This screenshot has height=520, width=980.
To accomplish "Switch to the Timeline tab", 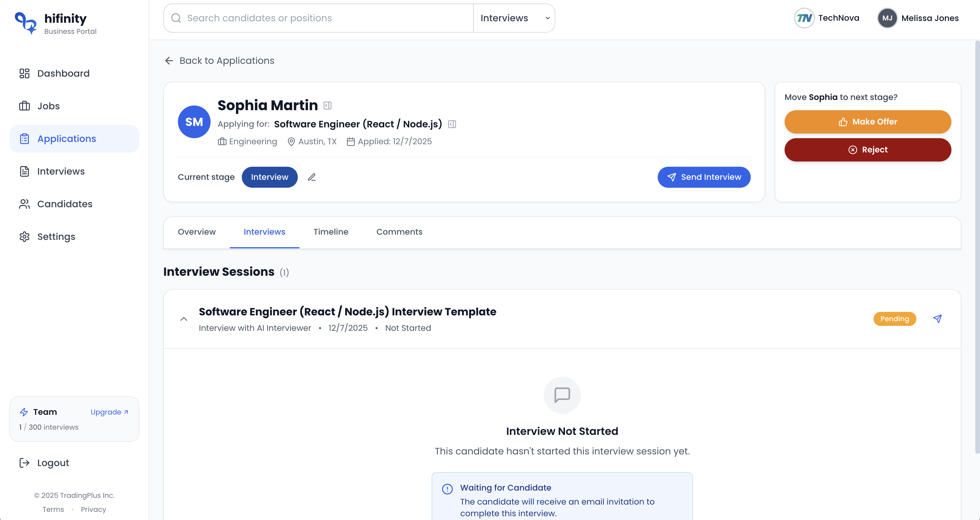I will 330,231.
